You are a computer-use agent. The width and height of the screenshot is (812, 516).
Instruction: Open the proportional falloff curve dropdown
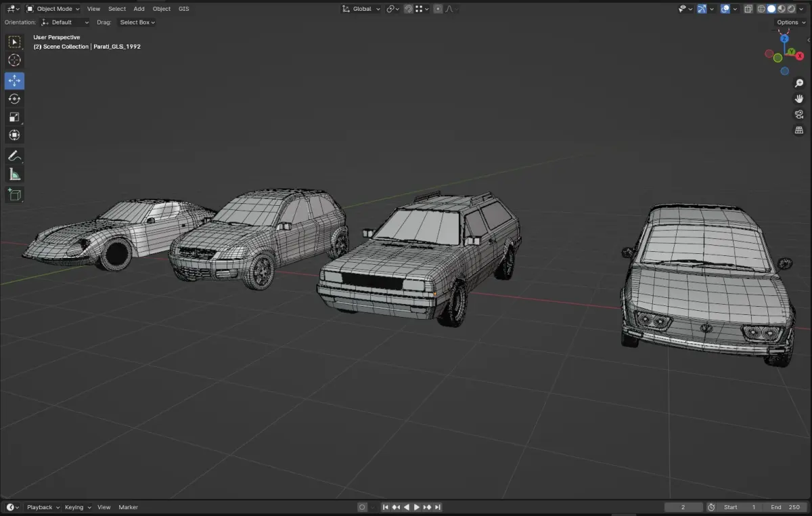(x=452, y=9)
